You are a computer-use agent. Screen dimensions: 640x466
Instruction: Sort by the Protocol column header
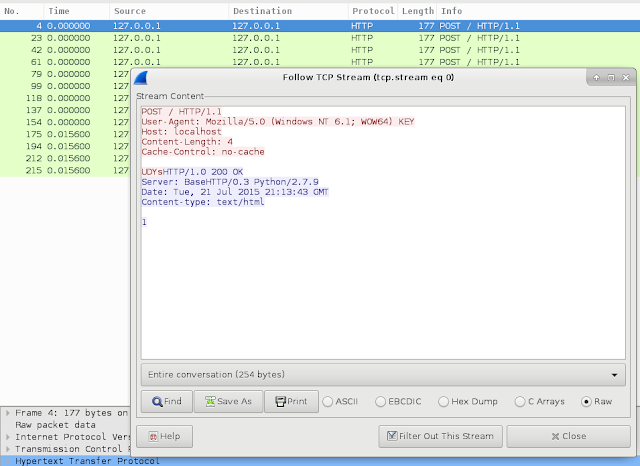click(373, 11)
